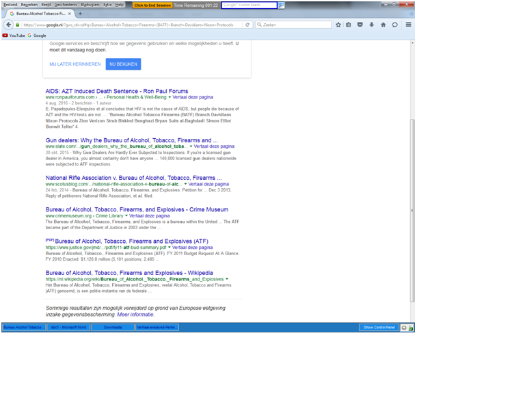
Task: Open the Firefox hamburger menu
Action: click(409, 25)
